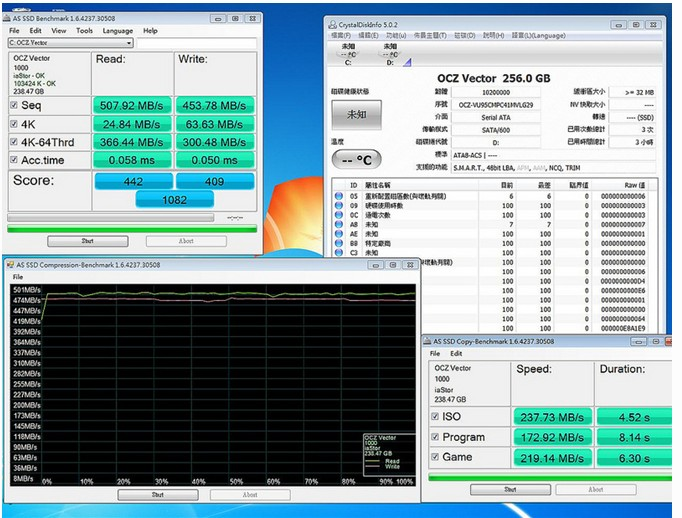
Task: Click the green progress bar in Copy-Benchmark
Action: coord(550,478)
